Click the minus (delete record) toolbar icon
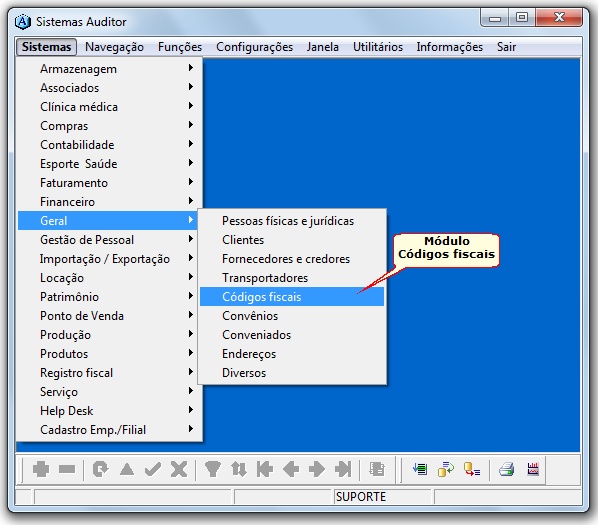The width and height of the screenshot is (598, 525). click(67, 469)
